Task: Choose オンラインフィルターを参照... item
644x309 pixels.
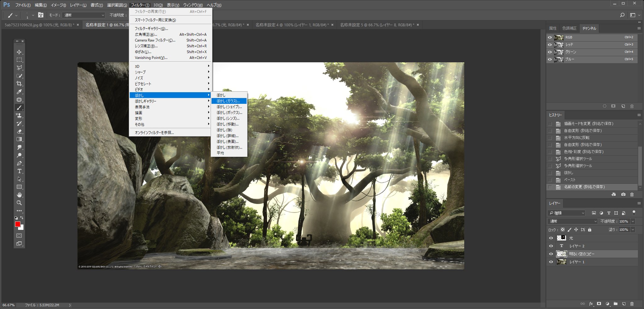Action: tap(170, 133)
